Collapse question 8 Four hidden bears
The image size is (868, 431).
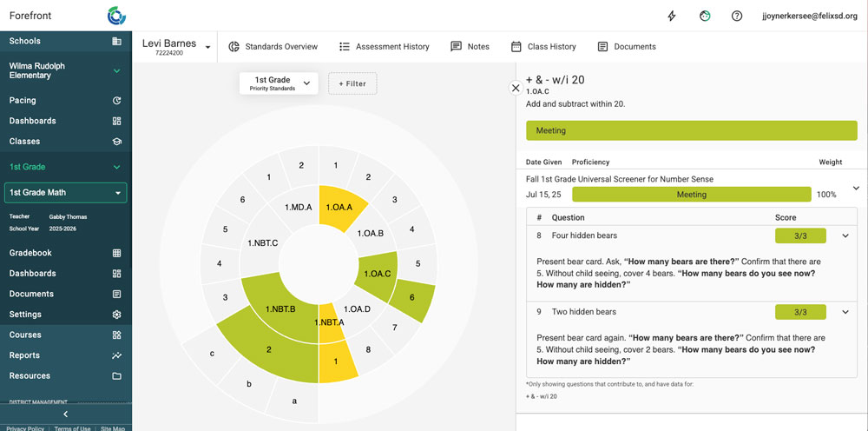tap(845, 235)
